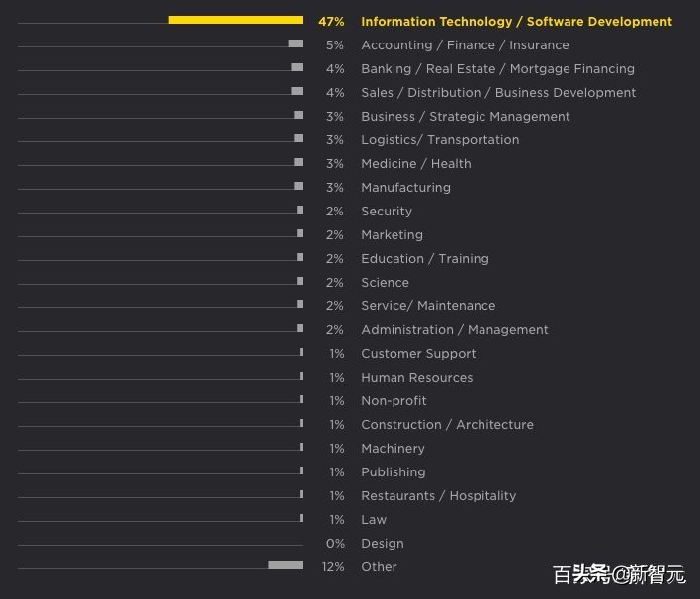The height and width of the screenshot is (599, 700).
Task: Click the Manufacturing label
Action: point(405,188)
